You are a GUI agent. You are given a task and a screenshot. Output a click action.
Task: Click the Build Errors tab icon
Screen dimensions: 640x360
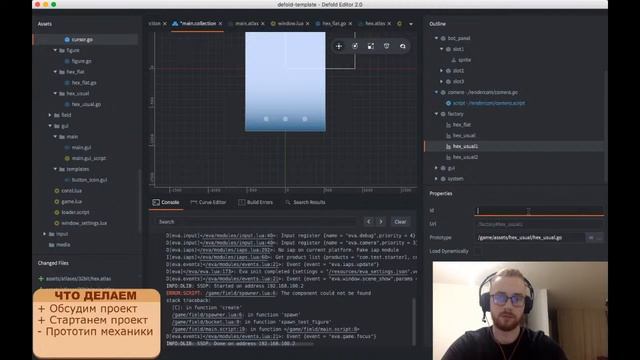[x=242, y=202]
